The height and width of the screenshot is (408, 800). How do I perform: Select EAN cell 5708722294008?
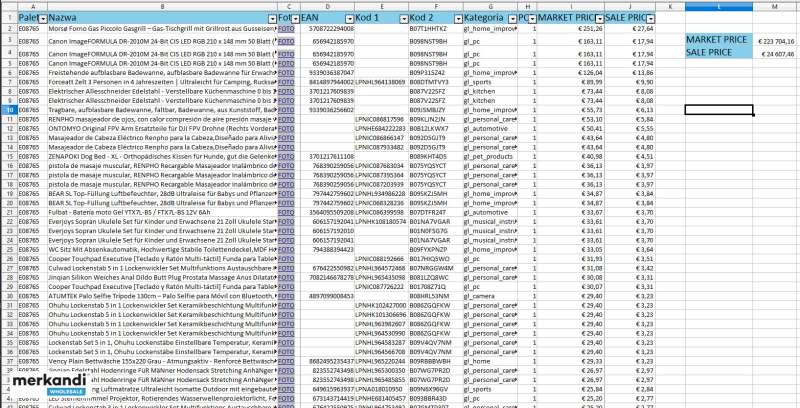(x=327, y=29)
